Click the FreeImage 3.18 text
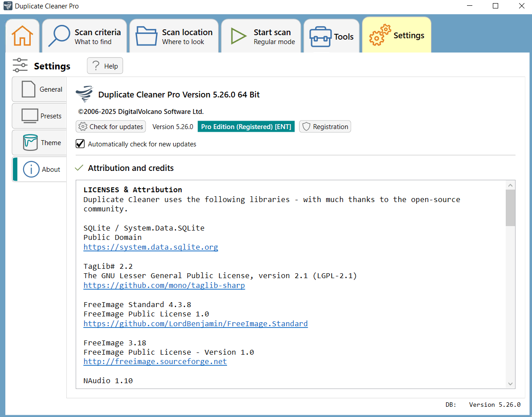 click(115, 343)
